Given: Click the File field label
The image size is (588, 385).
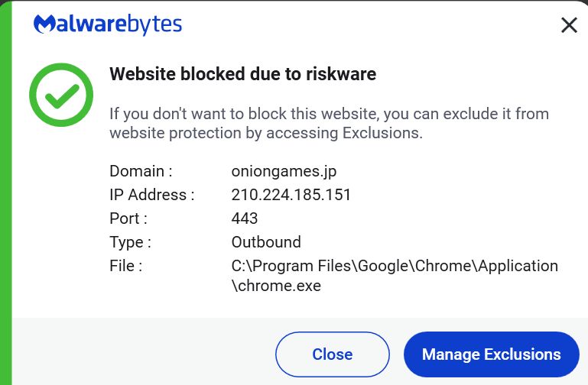Looking at the screenshot, I should (126, 266).
